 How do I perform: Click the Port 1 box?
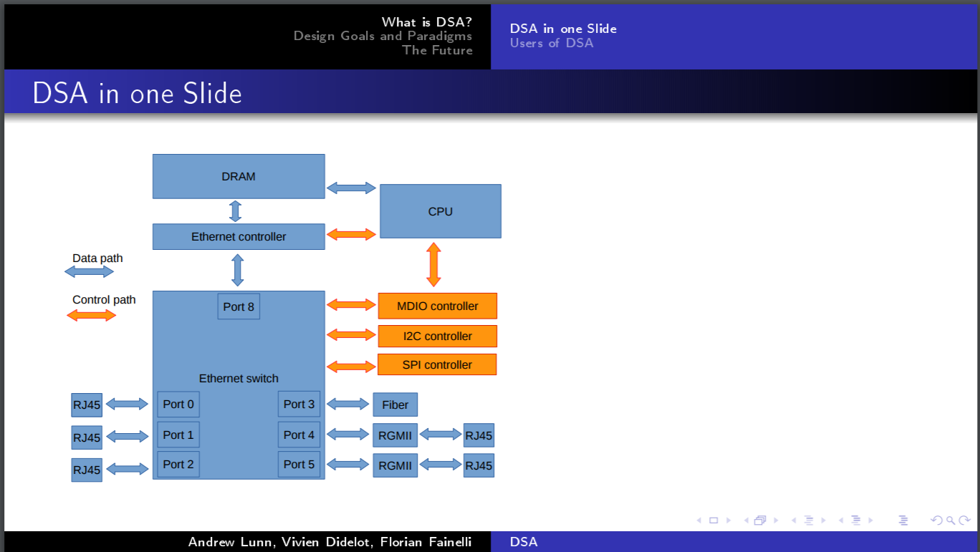178,435
